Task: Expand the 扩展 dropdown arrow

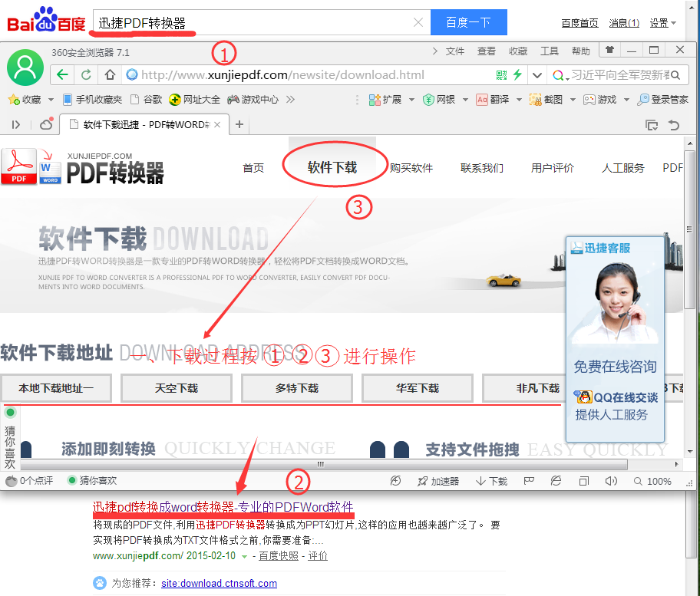Action: (x=411, y=100)
